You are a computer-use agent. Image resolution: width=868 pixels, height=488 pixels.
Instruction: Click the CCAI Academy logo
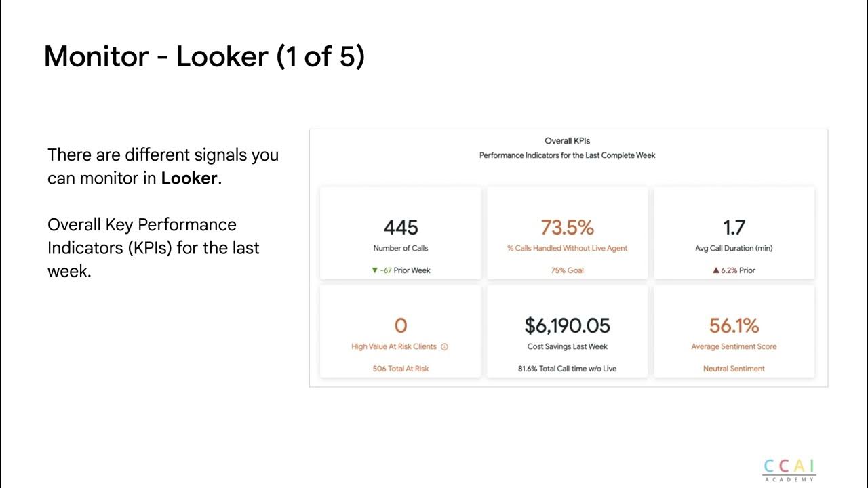pos(789,470)
